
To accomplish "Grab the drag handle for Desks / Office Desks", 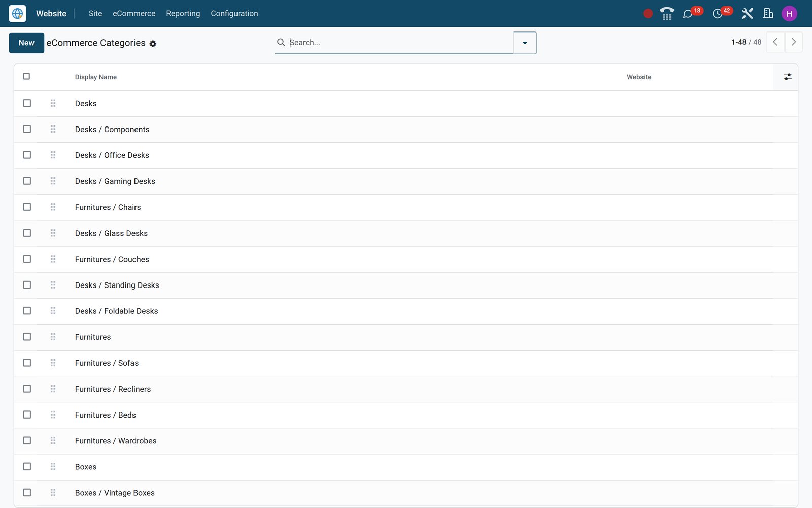I will tap(53, 155).
